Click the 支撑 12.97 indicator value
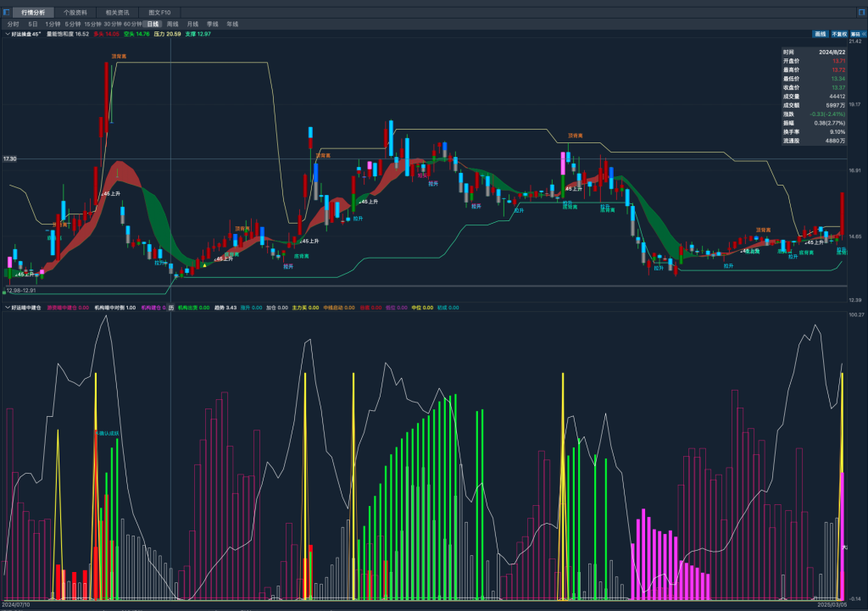 coord(198,34)
